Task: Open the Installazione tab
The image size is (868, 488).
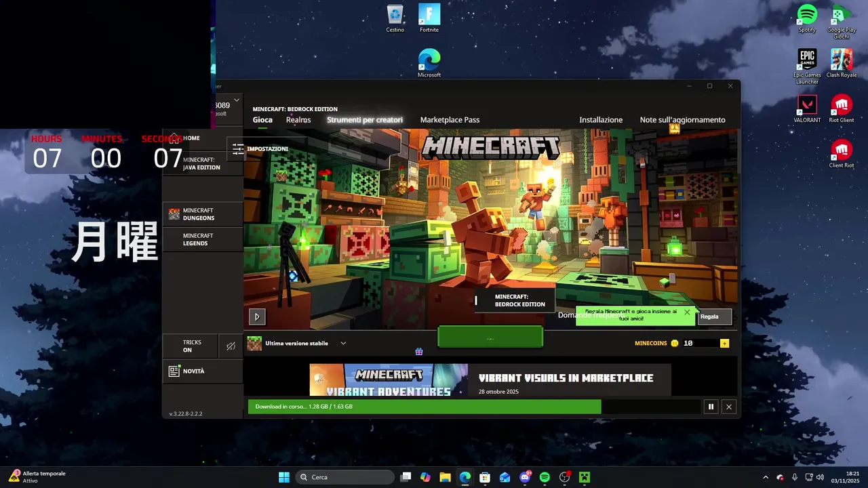Action: 601,120
